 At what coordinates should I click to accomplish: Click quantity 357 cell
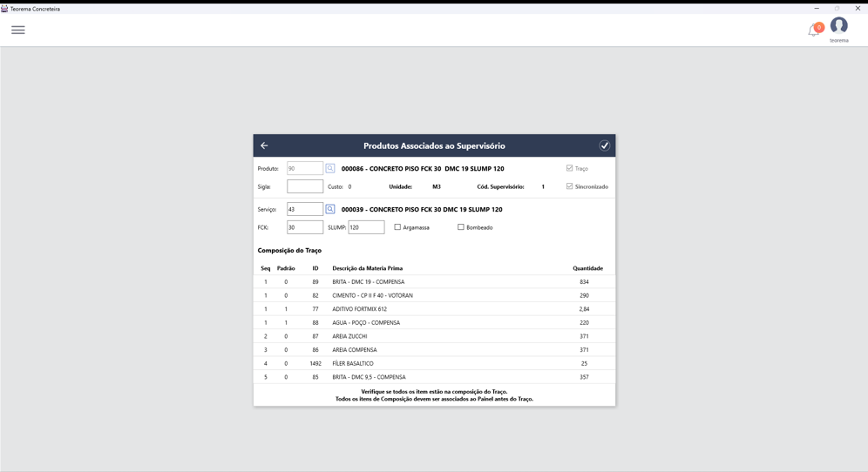[x=584, y=377]
